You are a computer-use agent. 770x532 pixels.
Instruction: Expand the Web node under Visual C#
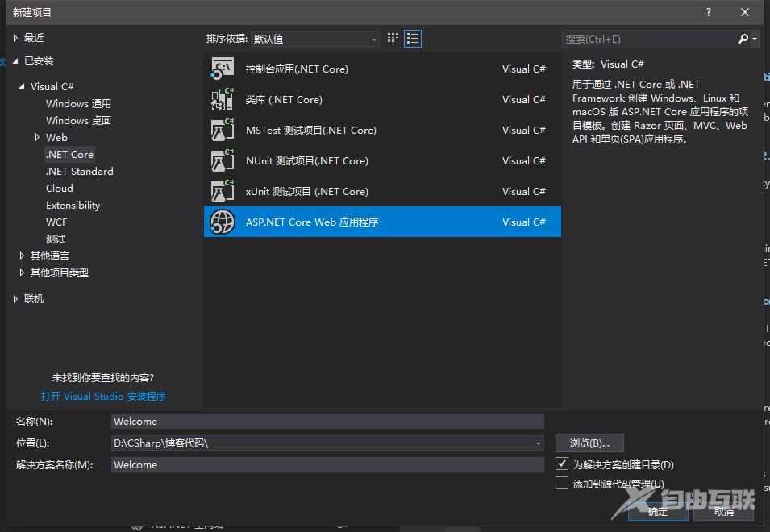37,138
